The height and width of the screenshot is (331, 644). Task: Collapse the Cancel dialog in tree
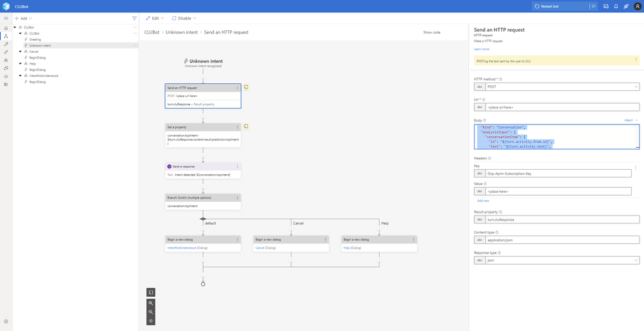(20, 52)
